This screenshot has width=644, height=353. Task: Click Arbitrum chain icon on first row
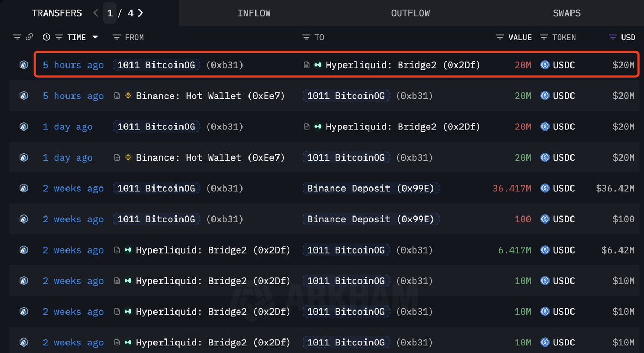point(24,65)
